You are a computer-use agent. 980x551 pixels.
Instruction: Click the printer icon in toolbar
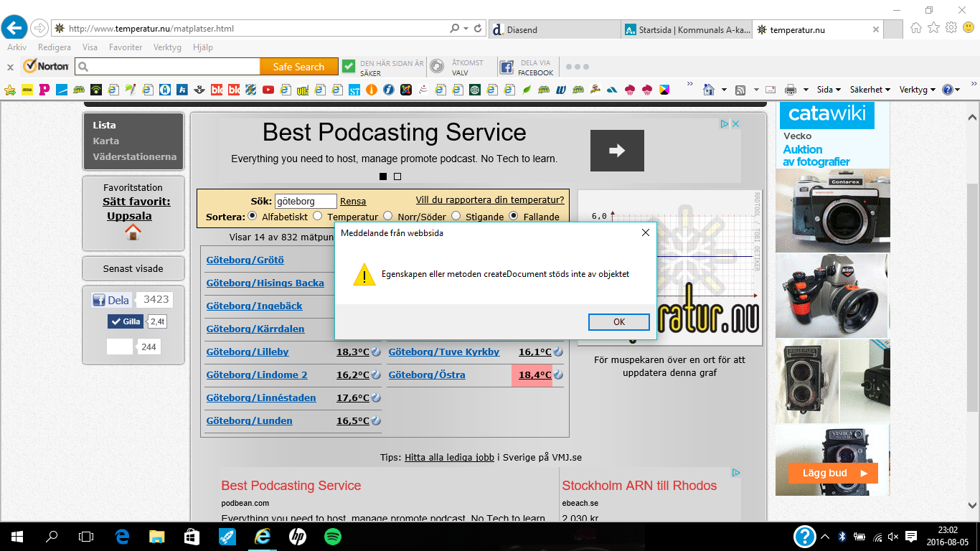click(791, 90)
